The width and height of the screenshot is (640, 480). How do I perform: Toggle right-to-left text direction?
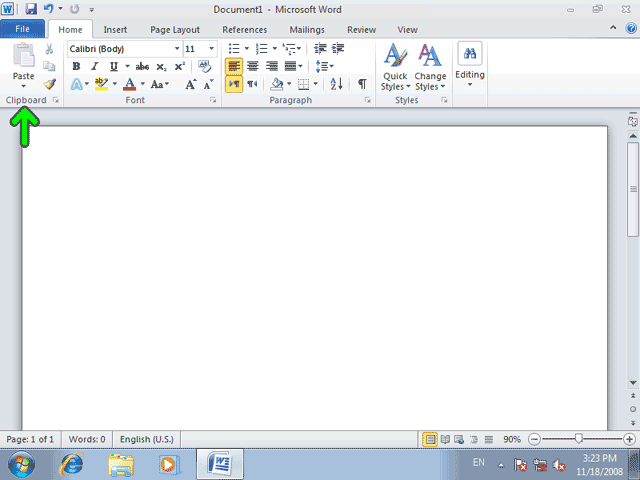(252, 84)
